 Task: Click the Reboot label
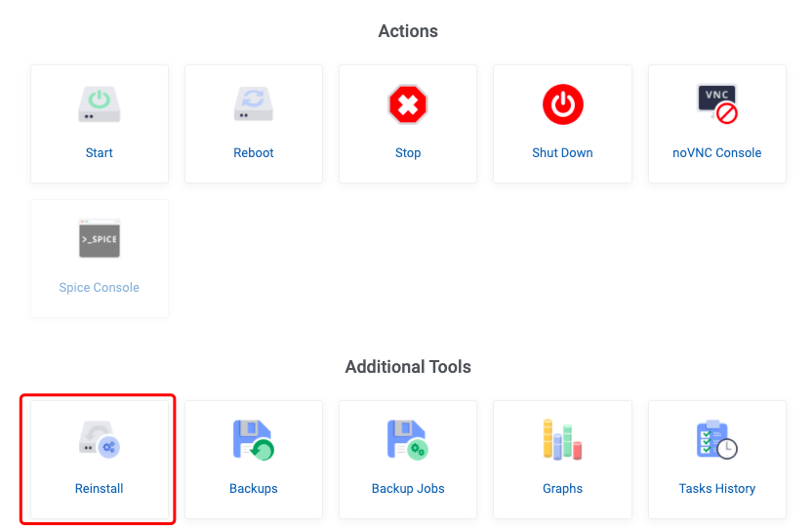point(253,152)
